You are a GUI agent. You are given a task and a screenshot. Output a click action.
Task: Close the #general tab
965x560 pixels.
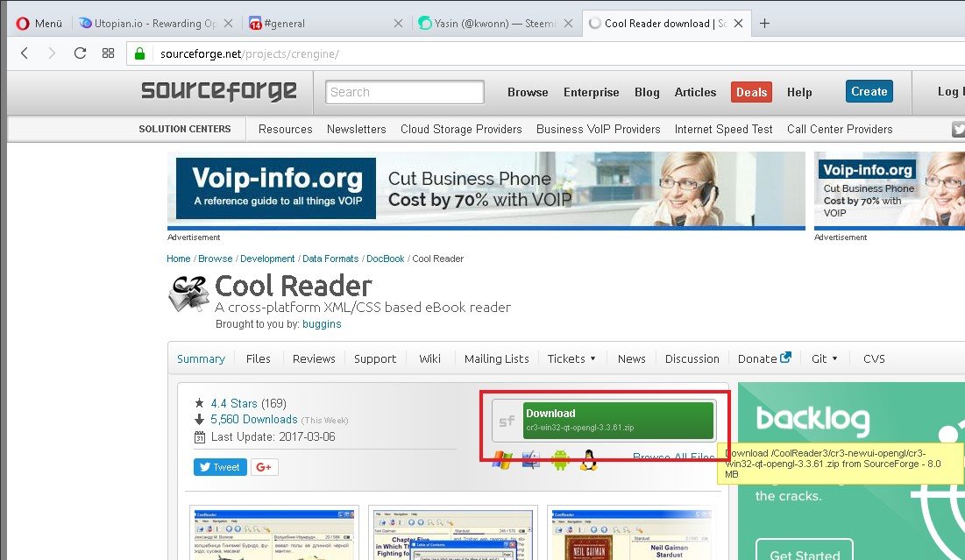pos(398,24)
